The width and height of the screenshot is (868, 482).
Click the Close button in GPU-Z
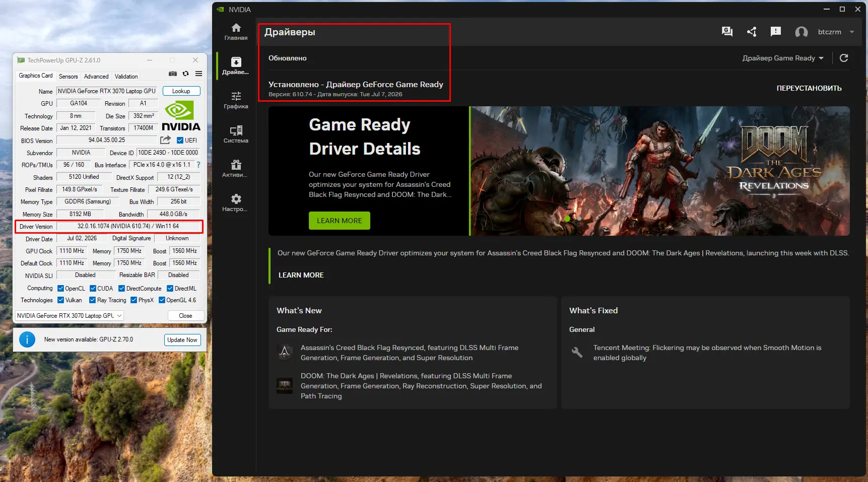(185, 316)
